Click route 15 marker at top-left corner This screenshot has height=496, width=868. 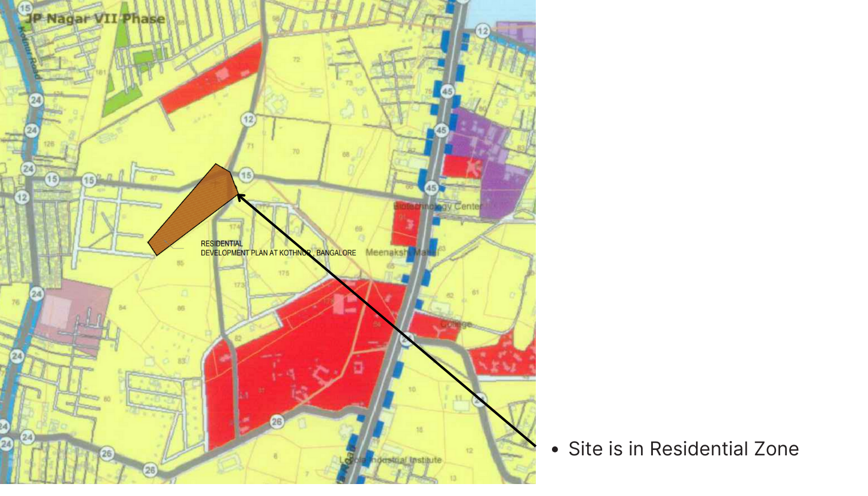[x=24, y=8]
